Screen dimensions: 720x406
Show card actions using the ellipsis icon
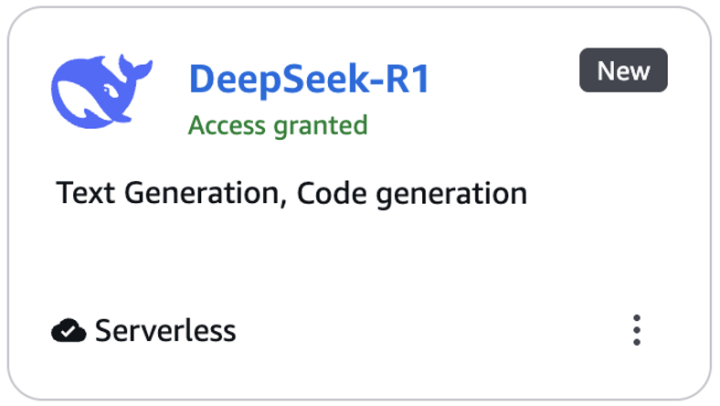coord(637,329)
